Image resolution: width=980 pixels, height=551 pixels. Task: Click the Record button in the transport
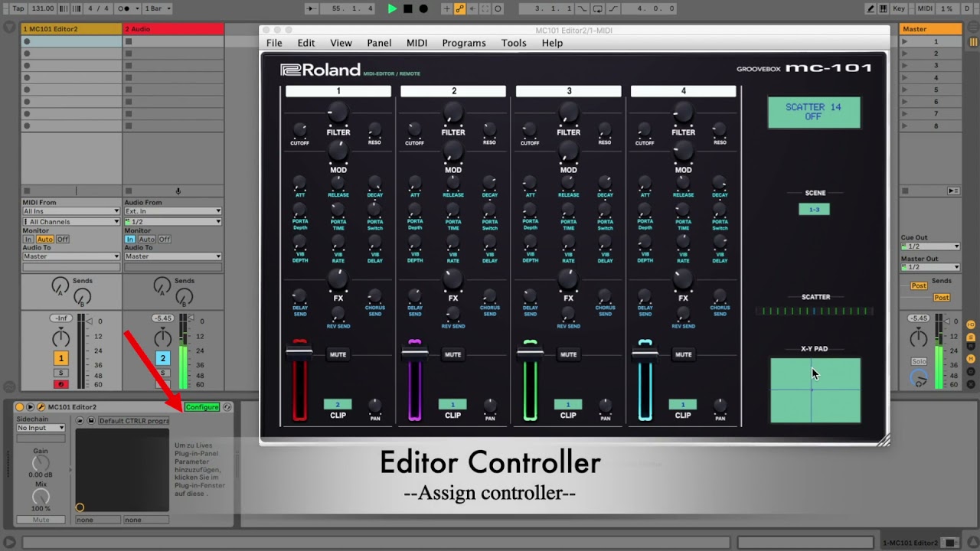click(x=423, y=8)
